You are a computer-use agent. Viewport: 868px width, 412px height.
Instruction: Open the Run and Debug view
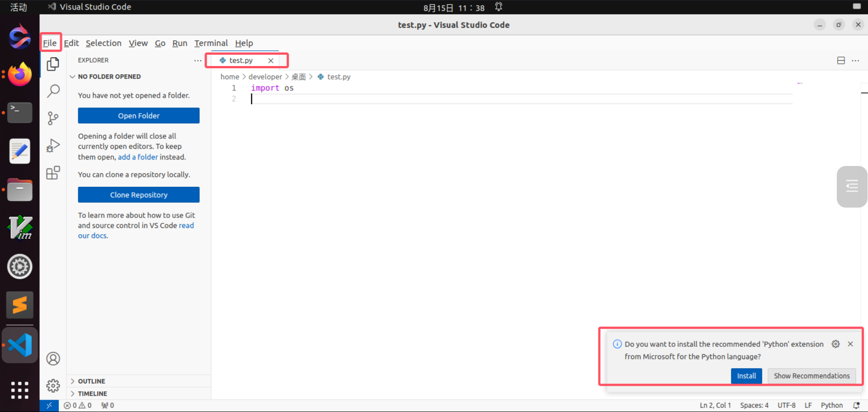click(x=53, y=146)
